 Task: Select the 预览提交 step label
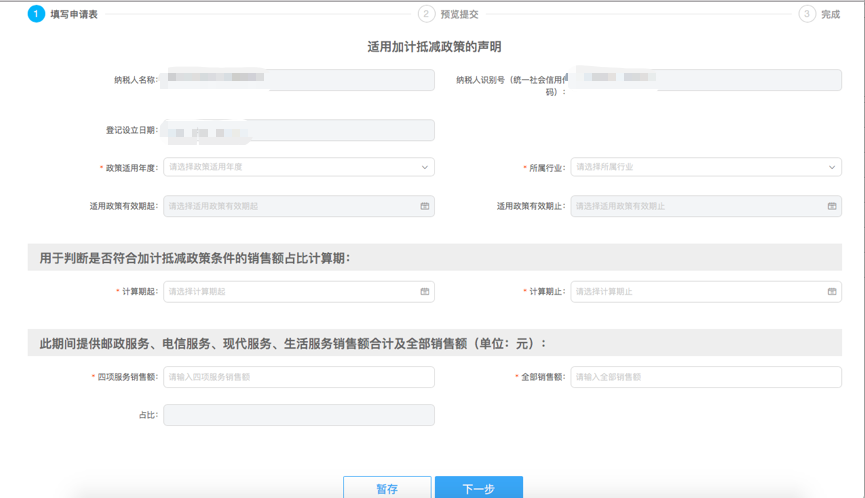(x=459, y=15)
